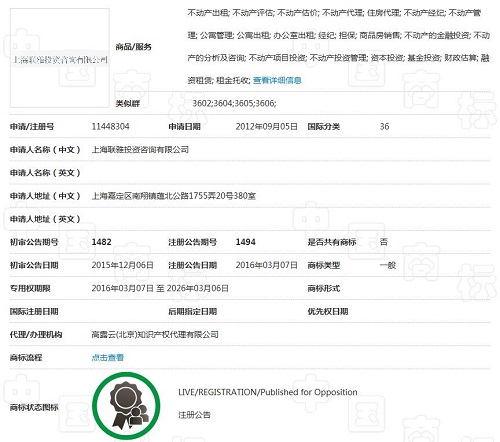This screenshot has height=442, width=500.
Task: Click the similar group codes 3602;3604;3605;3606
Action: pos(234,103)
